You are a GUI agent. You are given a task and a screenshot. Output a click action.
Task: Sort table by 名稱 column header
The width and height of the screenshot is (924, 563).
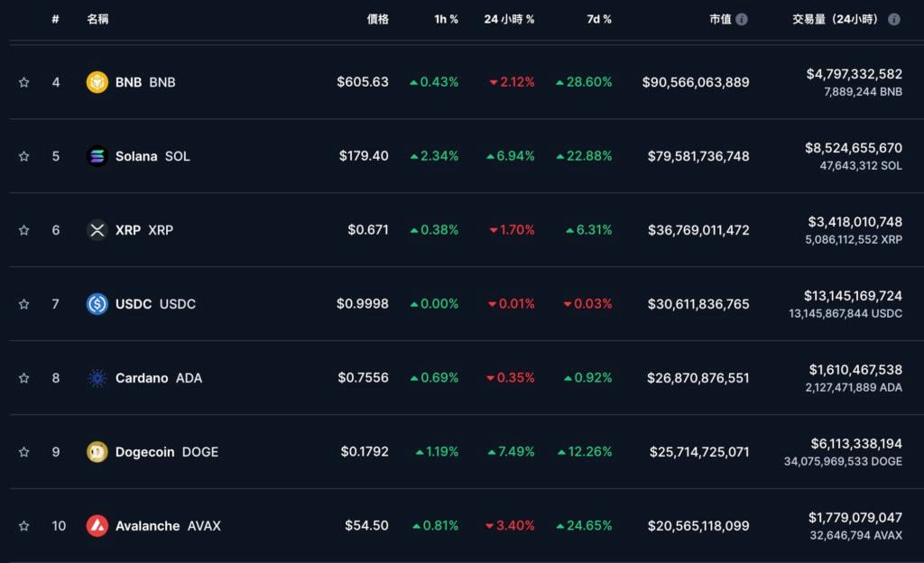pos(97,19)
